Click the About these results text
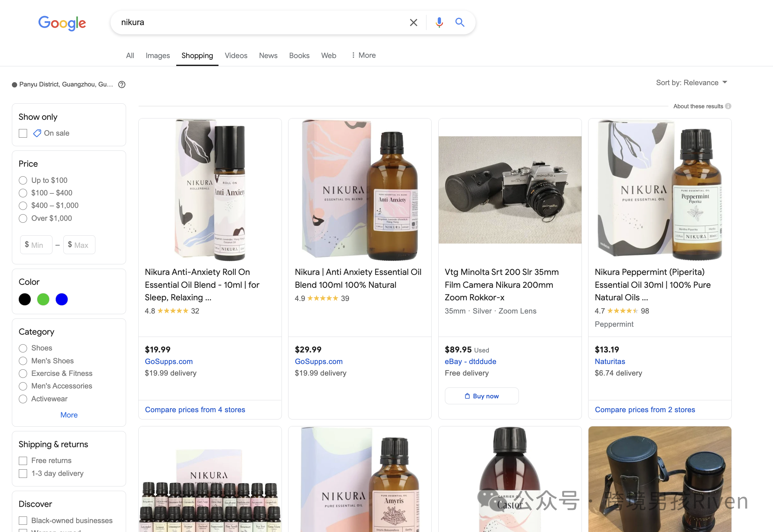Screen dimensions: 773x532 [x=698, y=106]
